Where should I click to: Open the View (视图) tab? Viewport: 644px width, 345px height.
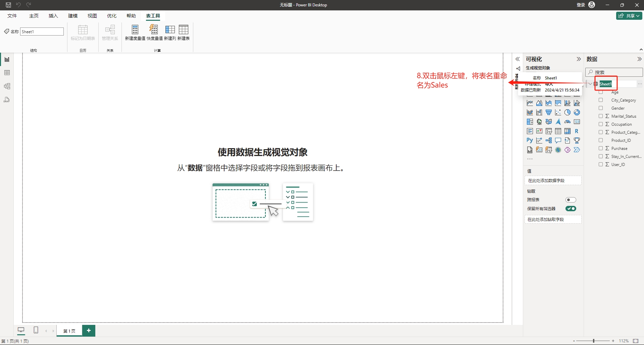[92, 16]
